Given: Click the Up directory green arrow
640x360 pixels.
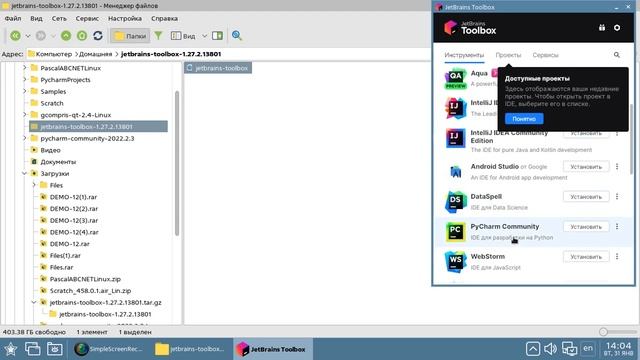Looking at the screenshot, I should click(66, 36).
